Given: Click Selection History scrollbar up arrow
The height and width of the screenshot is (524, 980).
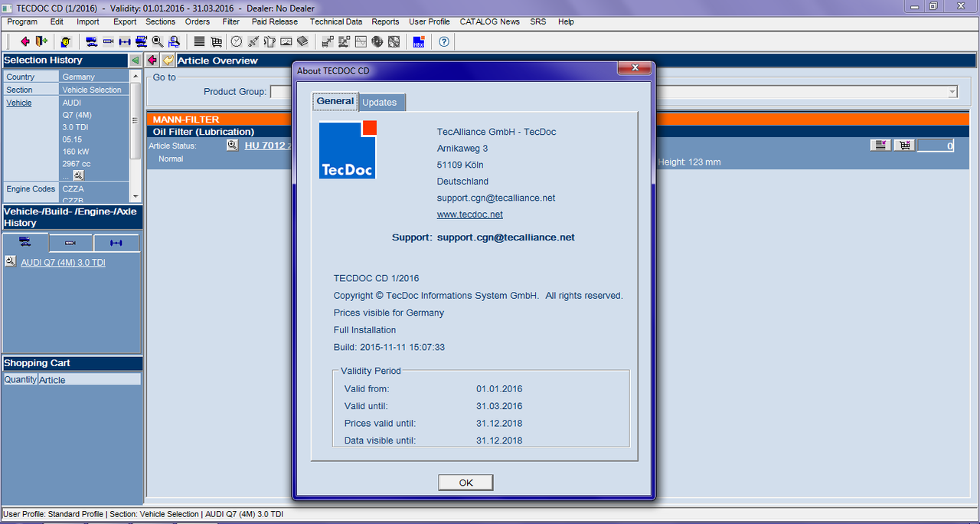Looking at the screenshot, I should tap(136, 77).
